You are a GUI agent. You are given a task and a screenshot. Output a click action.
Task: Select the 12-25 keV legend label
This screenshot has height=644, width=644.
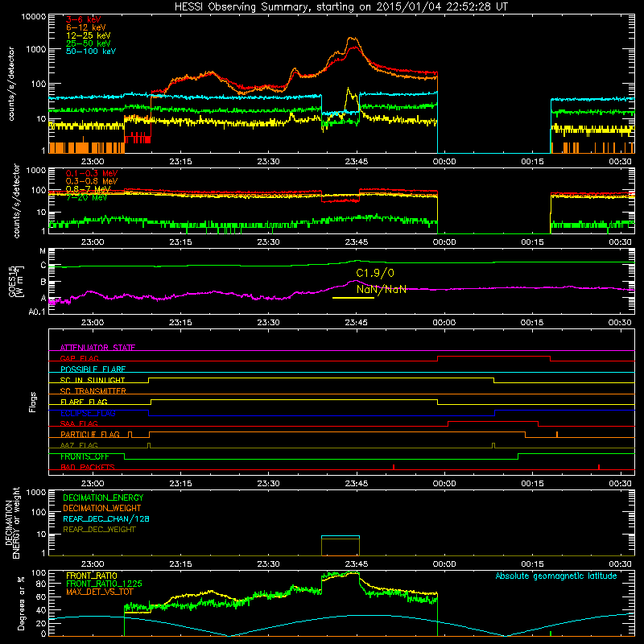(88, 35)
